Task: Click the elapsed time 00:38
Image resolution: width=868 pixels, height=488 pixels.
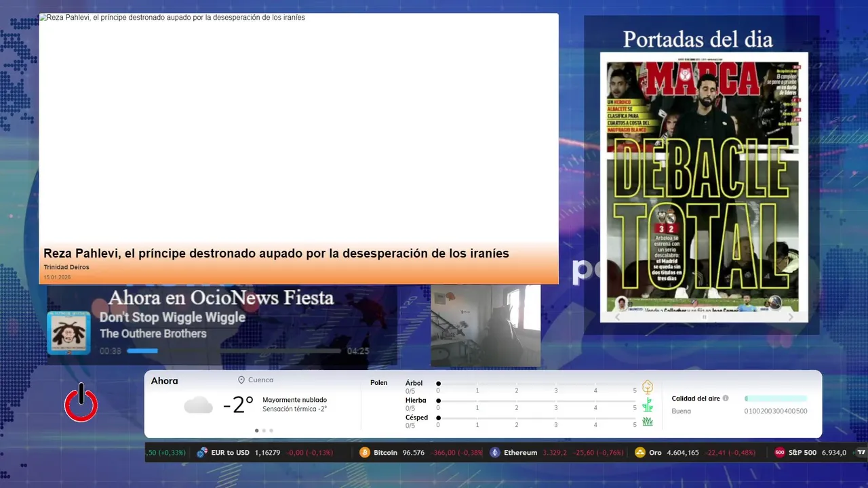Action: click(x=111, y=351)
